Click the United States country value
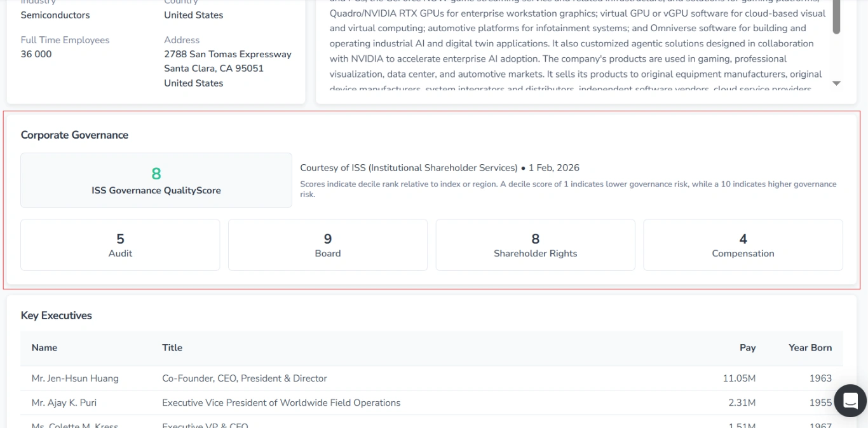Viewport: 868px width, 428px height. [193, 15]
